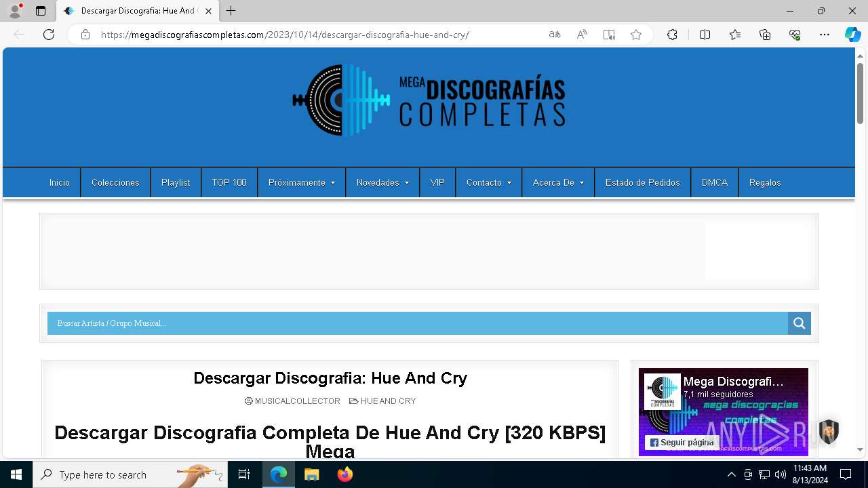This screenshot has height=488, width=868.
Task: Open Regalos page link
Action: (x=765, y=182)
